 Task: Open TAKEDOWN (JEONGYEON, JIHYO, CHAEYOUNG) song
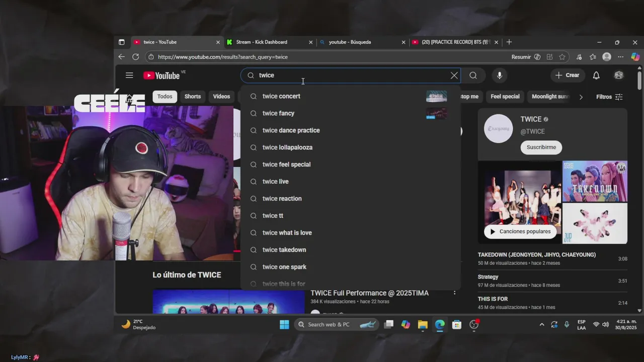pos(552,258)
